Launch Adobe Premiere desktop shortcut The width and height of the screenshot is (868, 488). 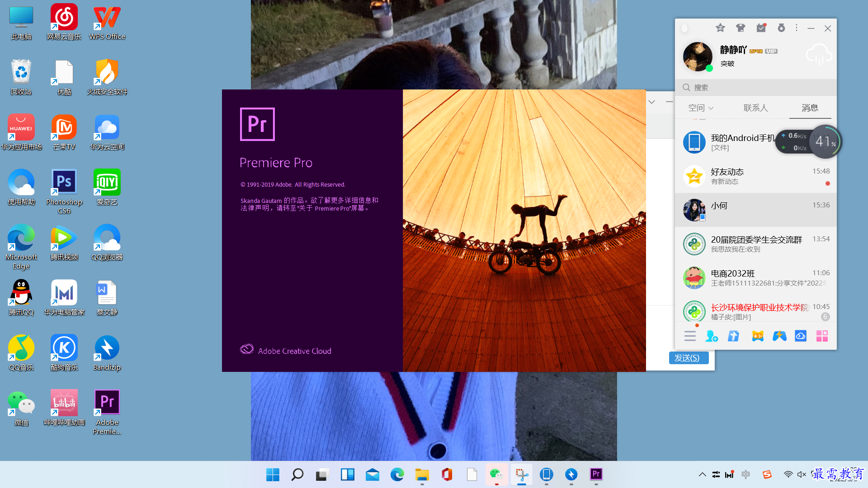[x=107, y=411]
